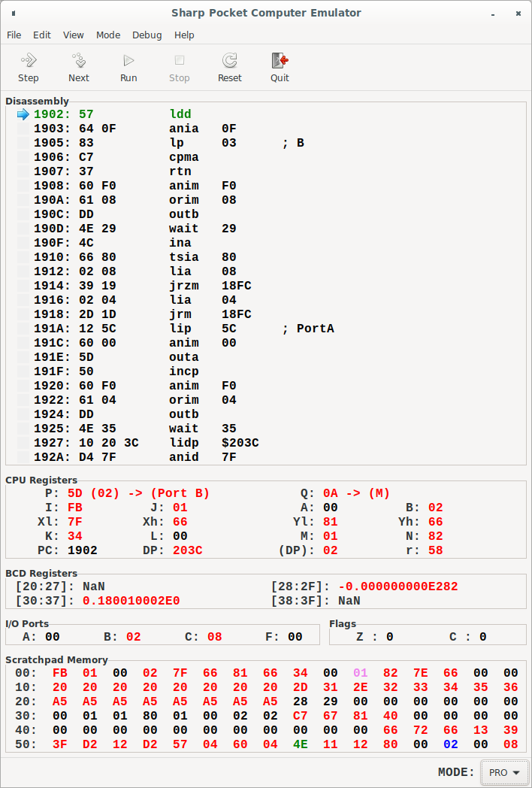Click the '; PortA' comment text
The height and width of the screenshot is (788, 532).
pos(308,329)
